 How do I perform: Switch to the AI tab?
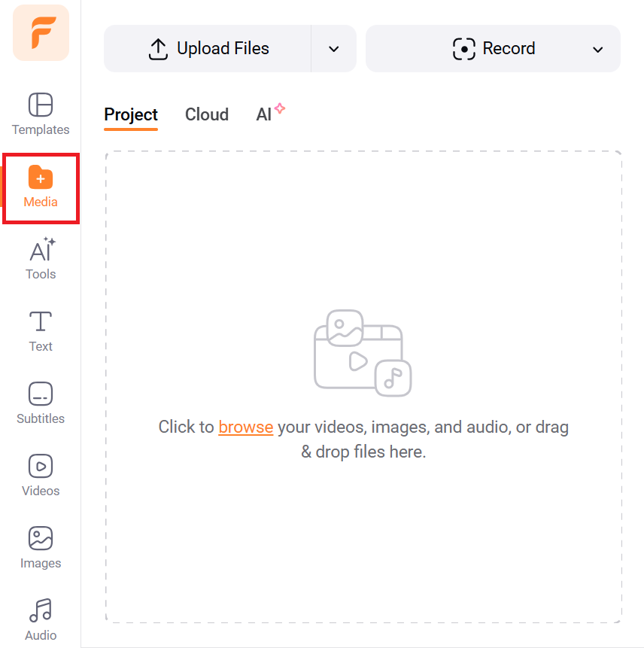(x=265, y=114)
